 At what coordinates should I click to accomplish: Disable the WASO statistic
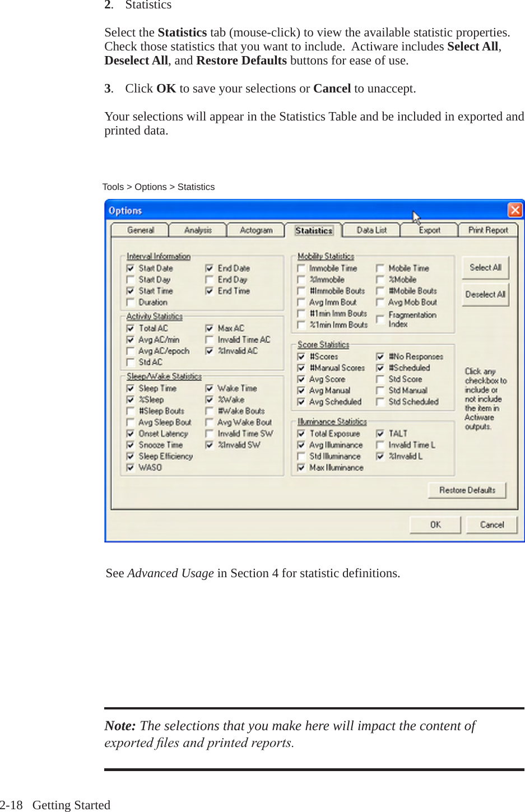click(x=131, y=467)
